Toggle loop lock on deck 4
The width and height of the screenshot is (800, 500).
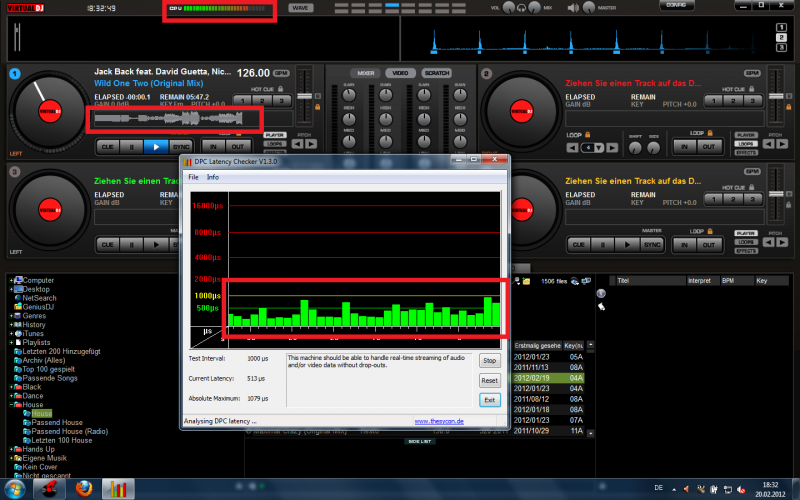[709, 231]
